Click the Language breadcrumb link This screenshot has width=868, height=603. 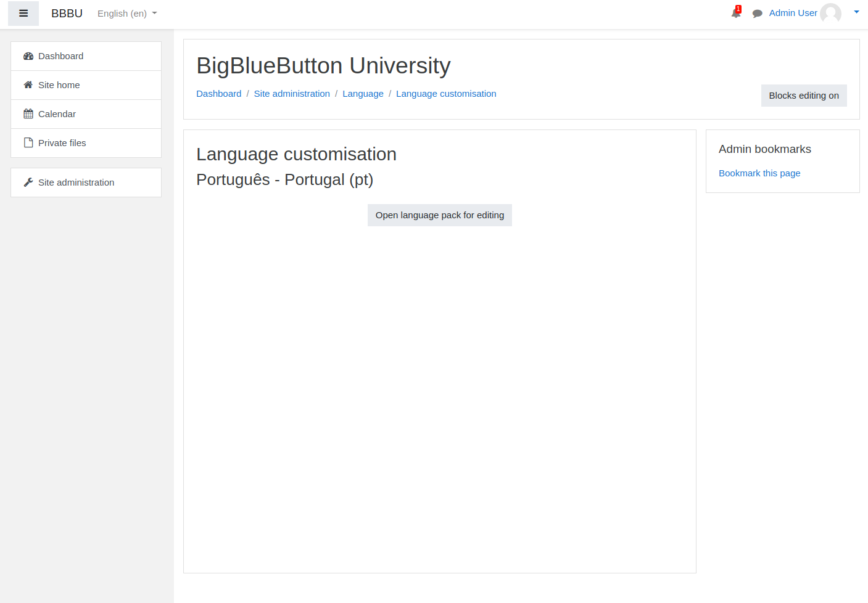pyautogui.click(x=363, y=94)
